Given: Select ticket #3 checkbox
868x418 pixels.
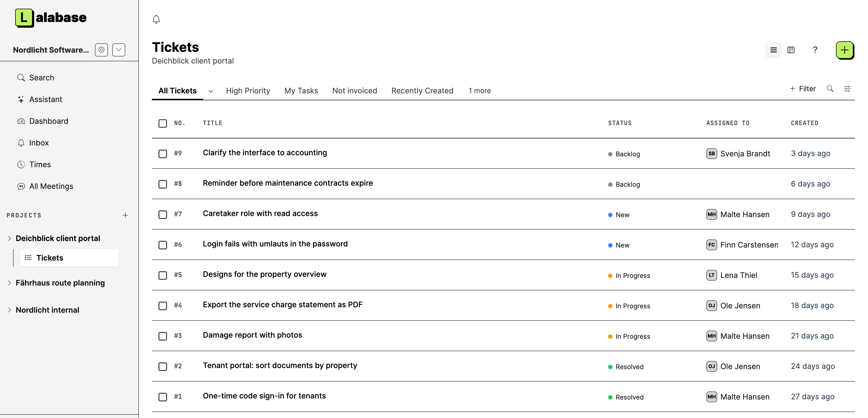Looking at the screenshot, I should point(163,336).
